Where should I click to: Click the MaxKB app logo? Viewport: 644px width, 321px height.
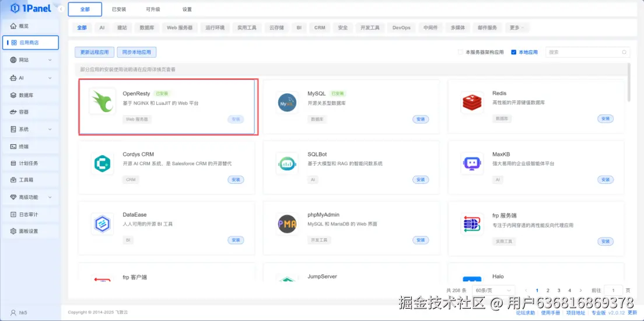point(472,163)
